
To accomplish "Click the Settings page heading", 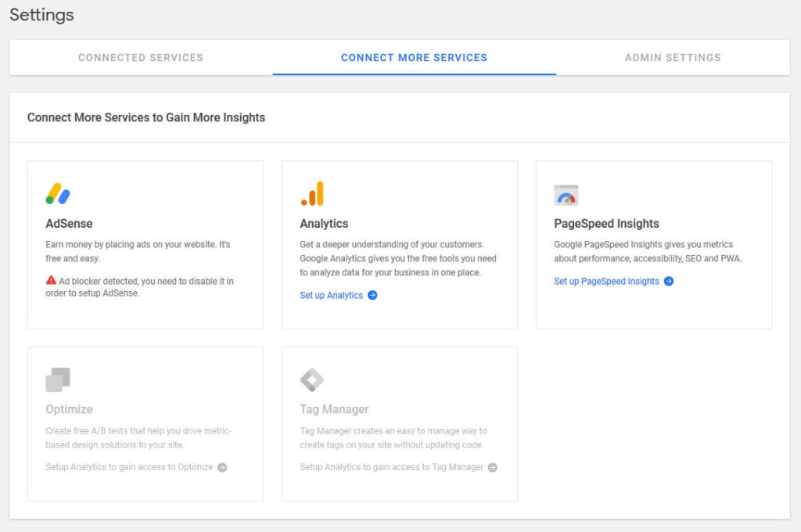I will click(41, 15).
